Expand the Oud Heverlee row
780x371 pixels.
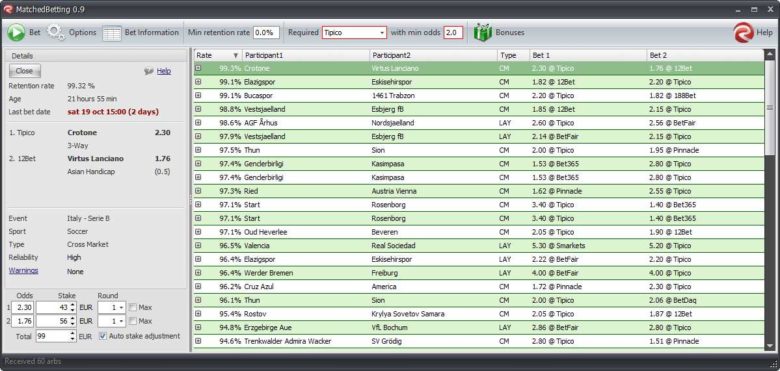198,231
